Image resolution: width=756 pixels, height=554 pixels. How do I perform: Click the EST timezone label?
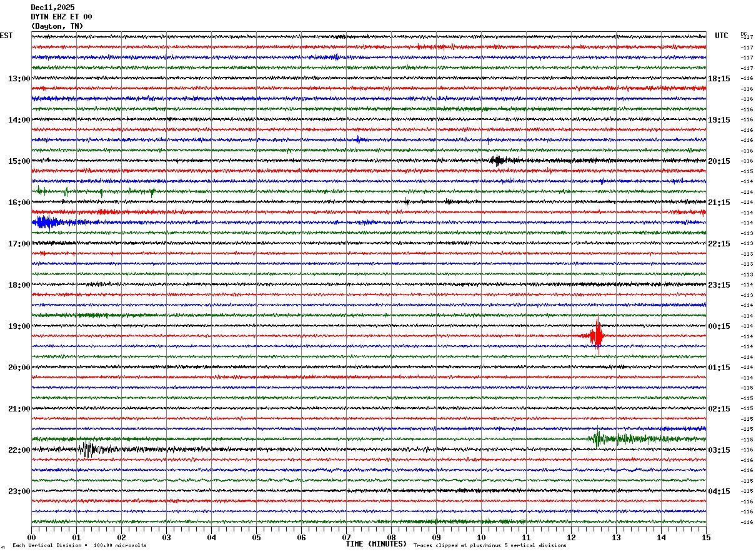[6, 36]
